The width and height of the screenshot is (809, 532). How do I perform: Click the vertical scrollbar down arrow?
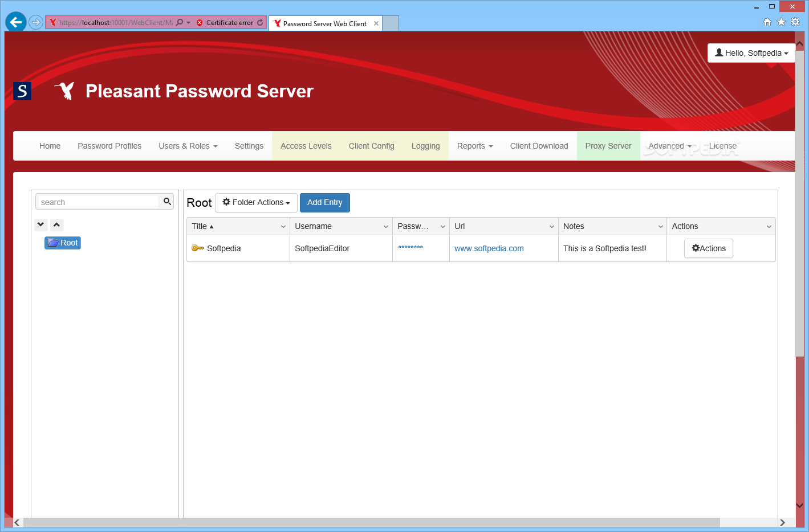tap(799, 506)
